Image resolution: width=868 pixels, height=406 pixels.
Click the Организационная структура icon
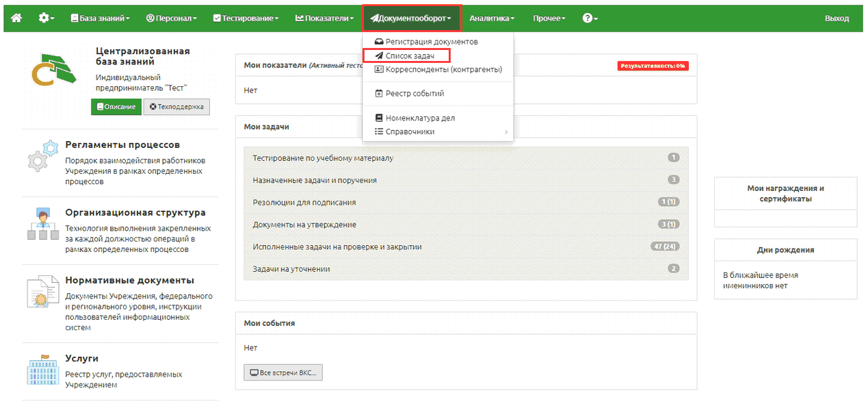point(42,225)
